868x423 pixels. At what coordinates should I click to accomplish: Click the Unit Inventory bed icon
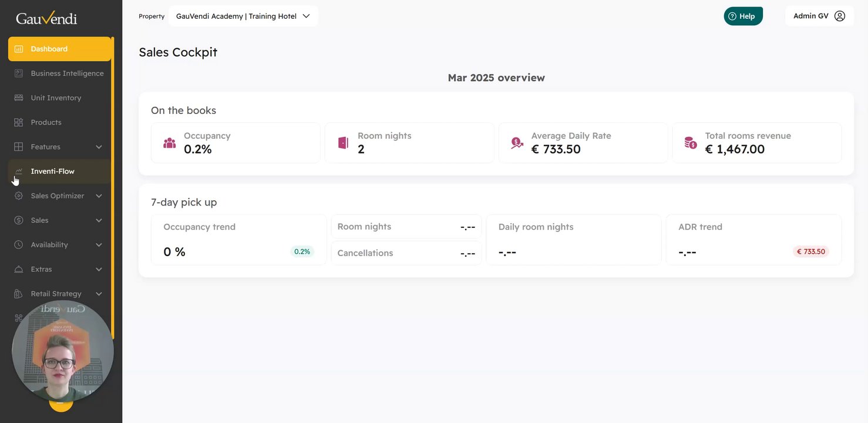(x=19, y=98)
